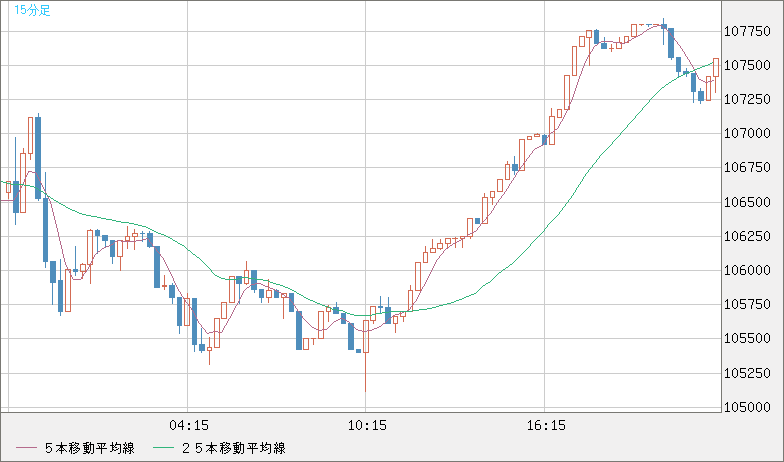
Task: Select the 106750 price axis label
Action: pyautogui.click(x=748, y=168)
